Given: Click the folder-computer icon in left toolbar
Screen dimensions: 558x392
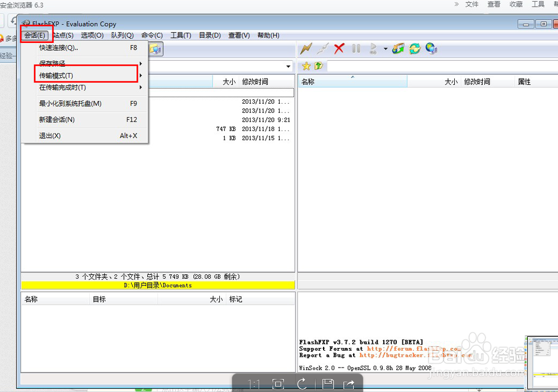Looking at the screenshot, I should (156, 49).
